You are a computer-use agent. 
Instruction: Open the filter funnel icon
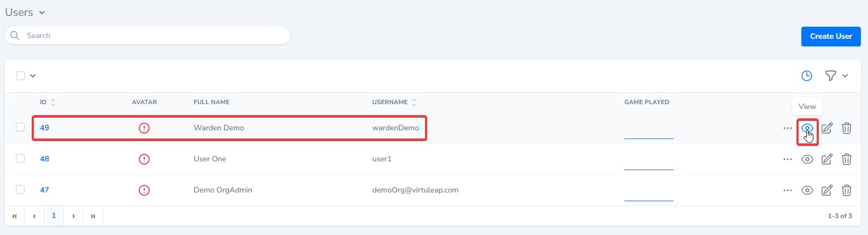click(x=830, y=76)
